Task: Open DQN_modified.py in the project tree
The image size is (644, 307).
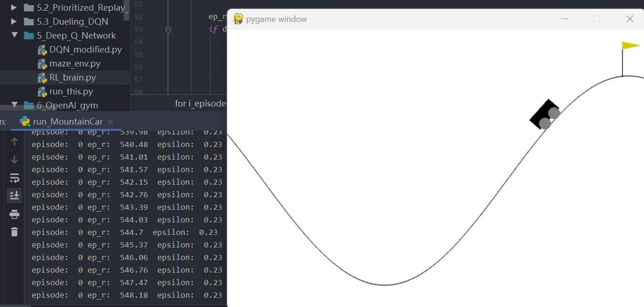Action: pos(86,50)
